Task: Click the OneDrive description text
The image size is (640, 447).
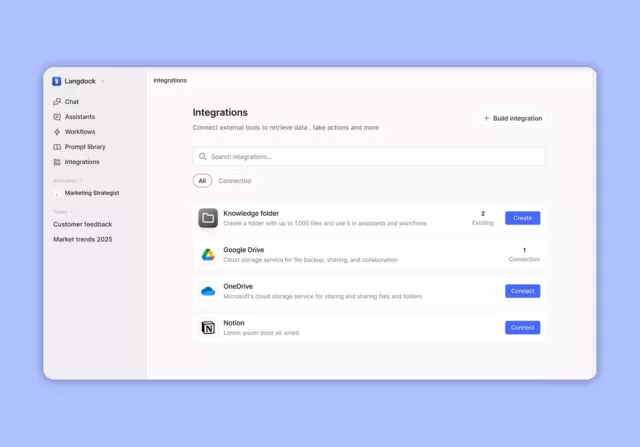Action: 322,296
